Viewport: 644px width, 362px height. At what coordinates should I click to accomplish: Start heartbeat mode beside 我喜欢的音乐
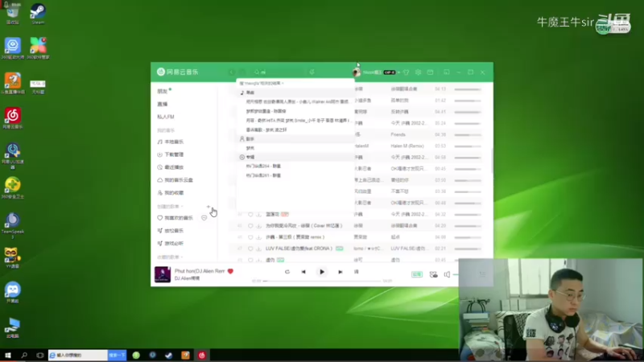204,218
